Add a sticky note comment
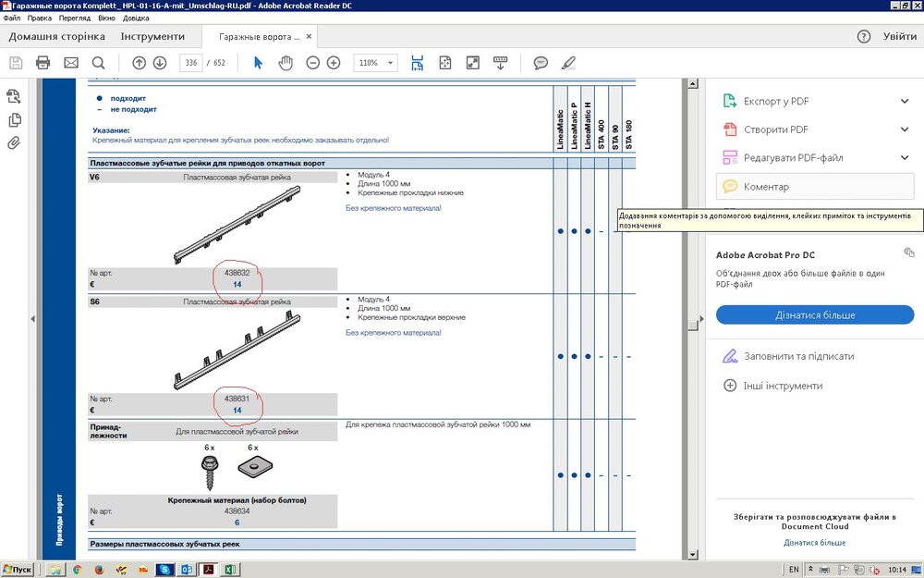This screenshot has height=578, width=924. [x=541, y=63]
